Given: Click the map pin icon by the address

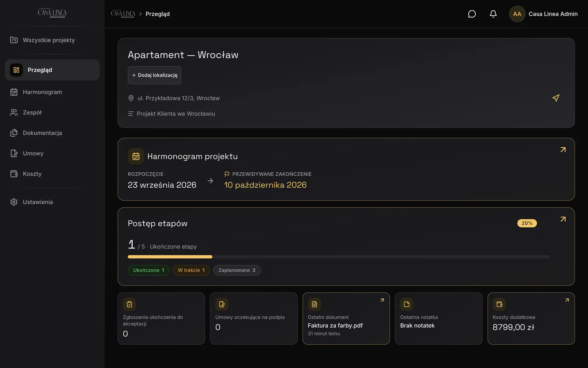Looking at the screenshot, I should 131,98.
